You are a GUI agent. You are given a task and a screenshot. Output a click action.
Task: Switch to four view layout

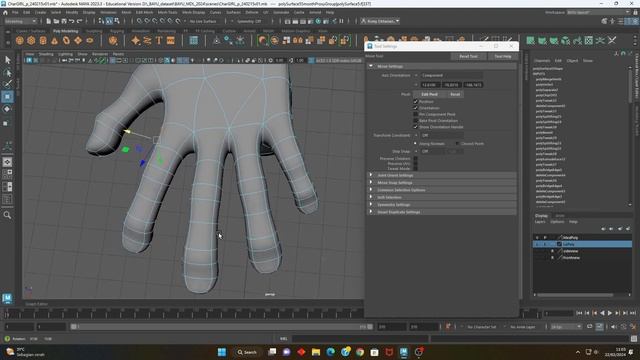coord(7,174)
